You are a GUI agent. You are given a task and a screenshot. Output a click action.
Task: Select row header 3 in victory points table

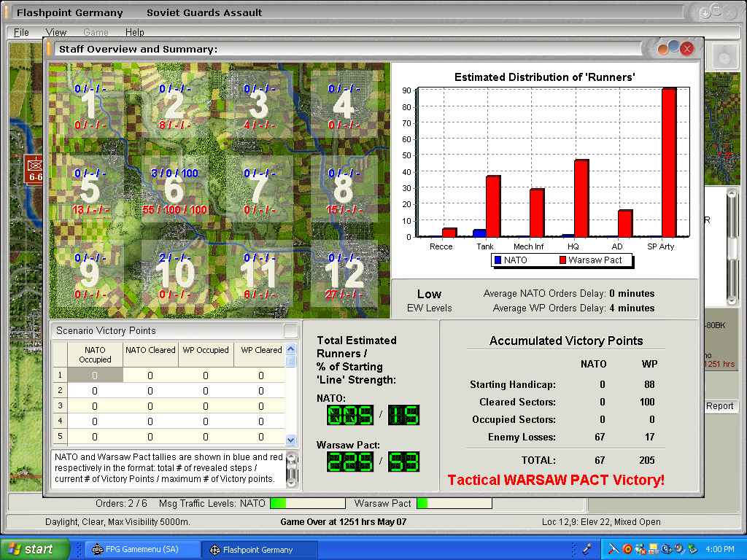[60, 405]
